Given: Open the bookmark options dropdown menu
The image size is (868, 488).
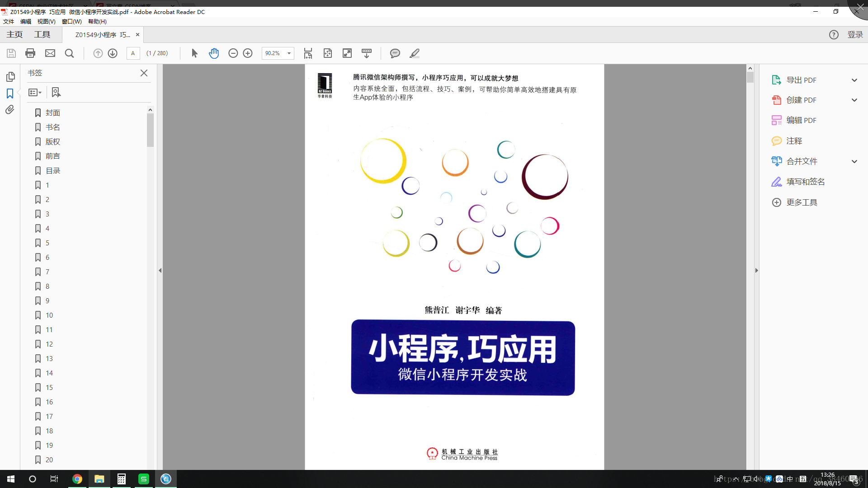Looking at the screenshot, I should pos(35,92).
